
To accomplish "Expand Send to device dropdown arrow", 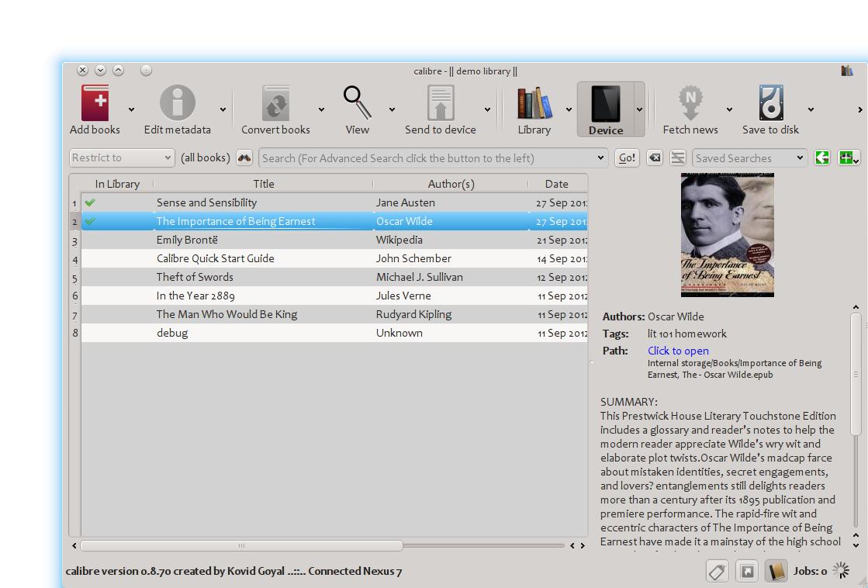I will point(487,109).
